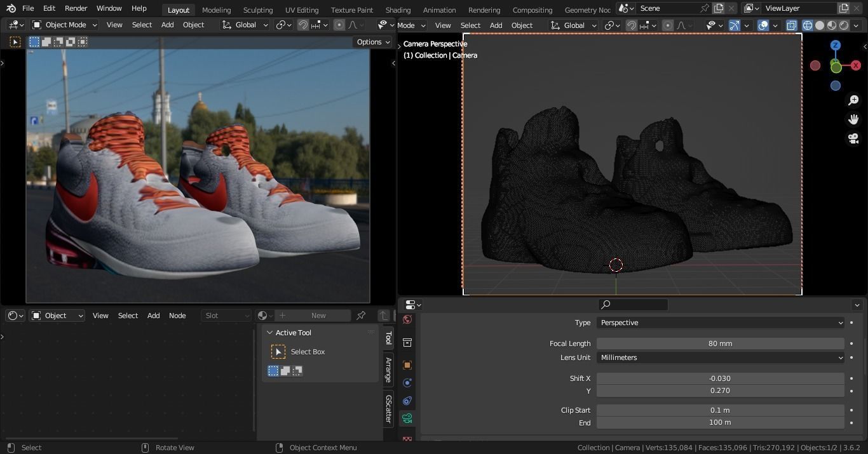Switch to the Modeling workspace tab
The width and height of the screenshot is (868, 454).
pos(216,10)
